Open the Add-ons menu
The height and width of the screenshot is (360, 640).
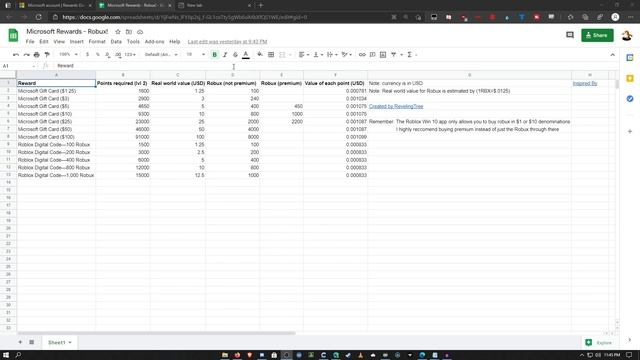[x=154, y=42]
